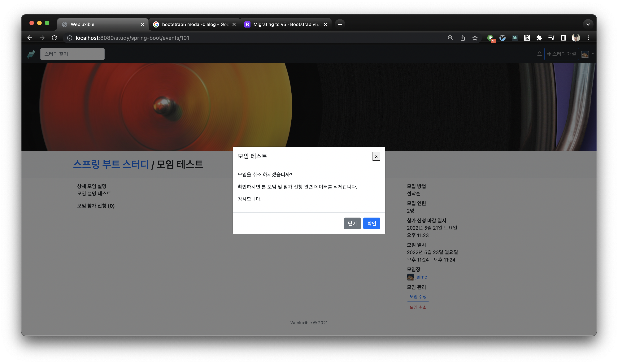Open the Chrome profile avatar menu
This screenshot has width=618, height=364.
[x=576, y=38]
